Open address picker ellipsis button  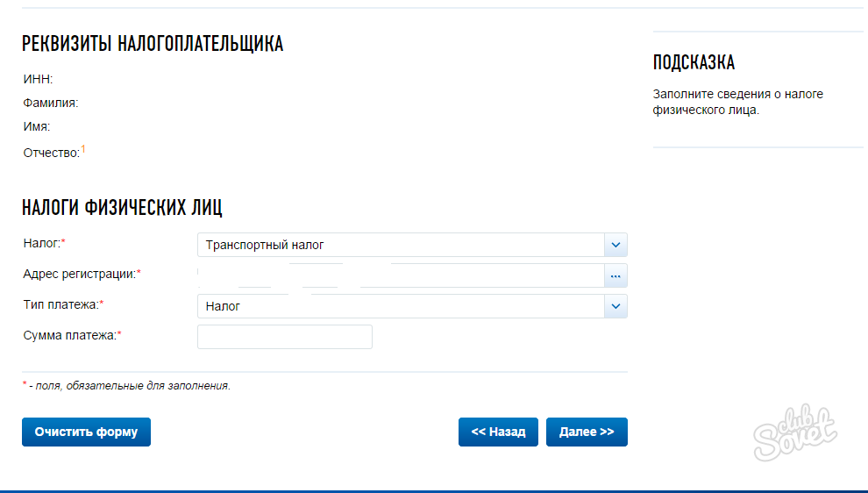coord(615,275)
